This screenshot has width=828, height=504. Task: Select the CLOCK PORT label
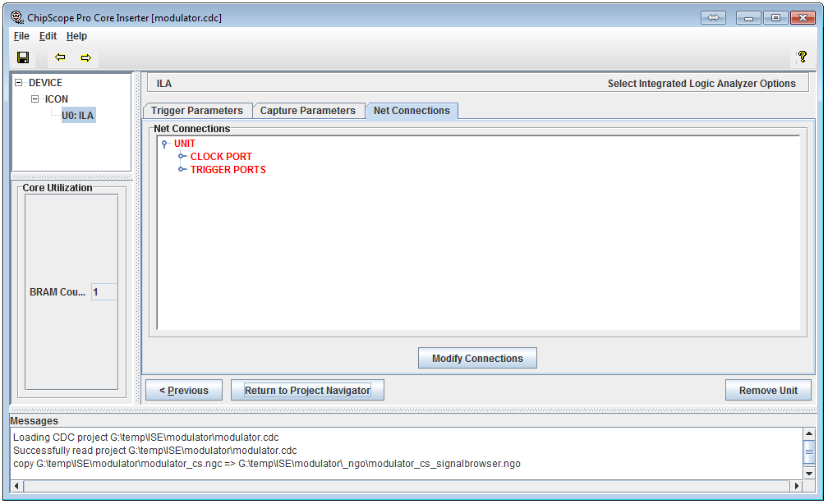[x=221, y=157]
